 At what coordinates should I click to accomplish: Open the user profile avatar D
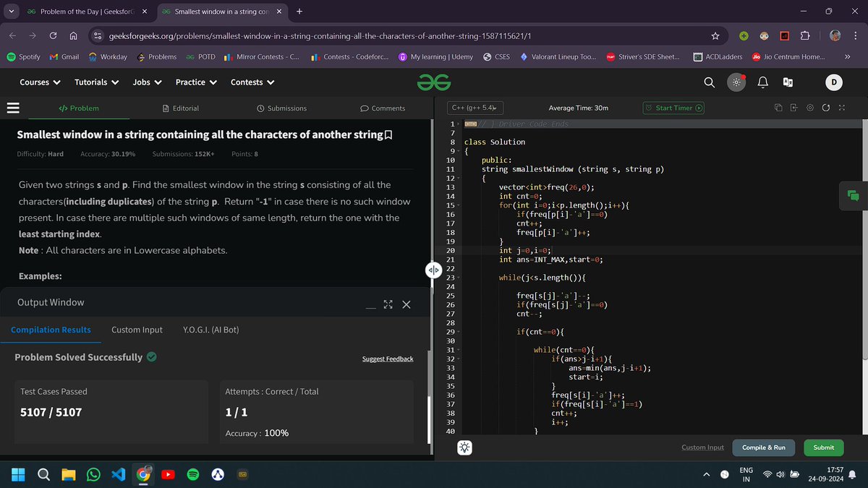(833, 82)
